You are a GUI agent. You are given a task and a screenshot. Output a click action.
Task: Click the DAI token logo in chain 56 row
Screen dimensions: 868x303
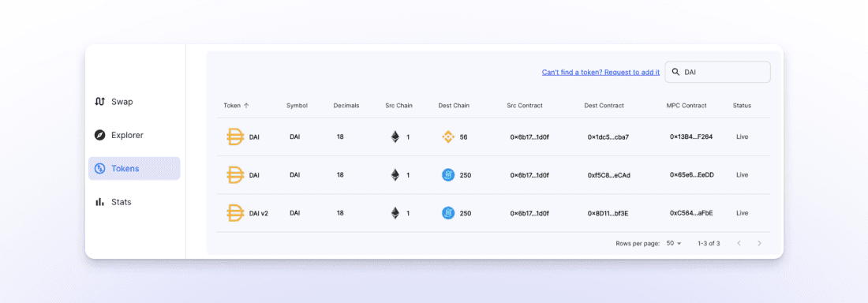[235, 137]
